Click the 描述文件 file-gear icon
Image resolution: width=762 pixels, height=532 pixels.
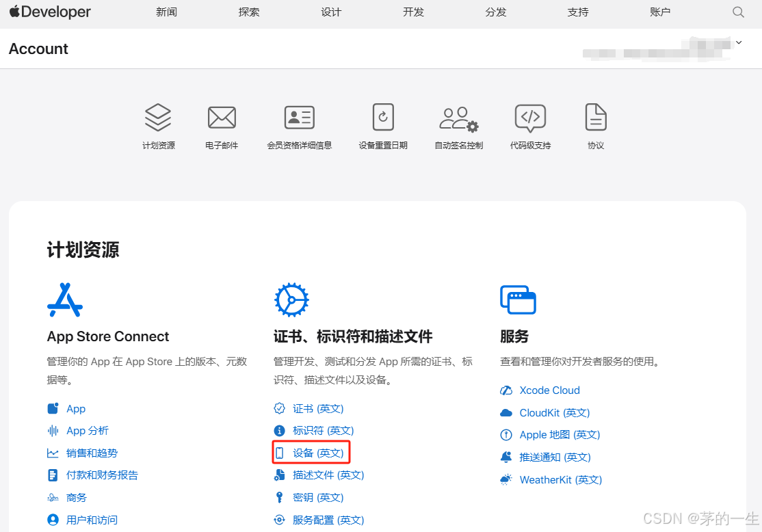[280, 475]
